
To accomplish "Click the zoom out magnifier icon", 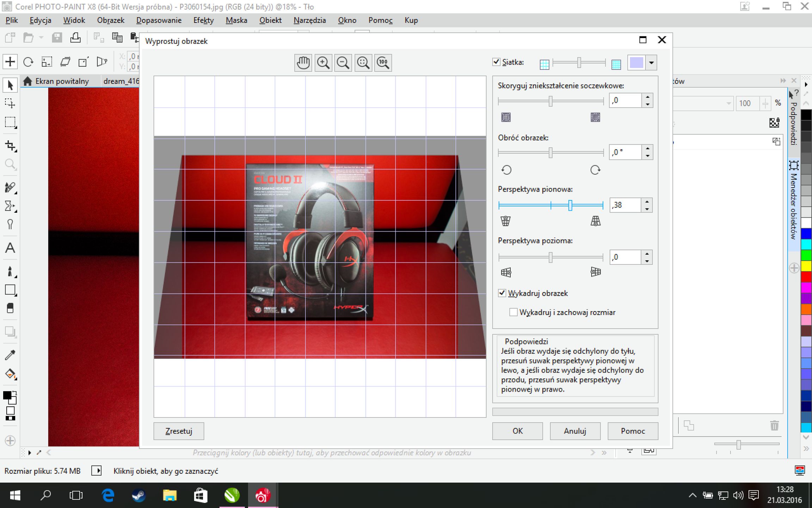I will click(x=343, y=63).
